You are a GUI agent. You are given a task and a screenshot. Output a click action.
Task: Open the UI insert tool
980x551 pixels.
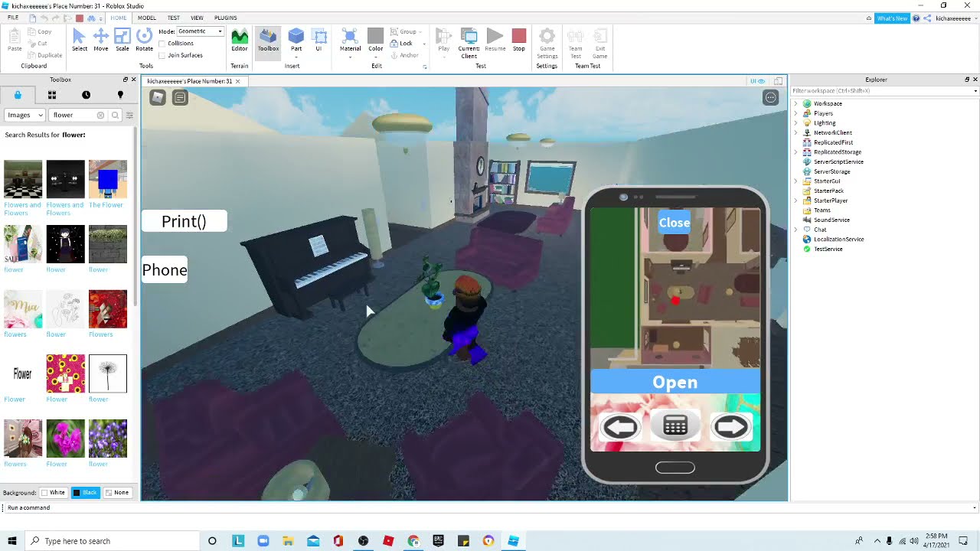(318, 40)
